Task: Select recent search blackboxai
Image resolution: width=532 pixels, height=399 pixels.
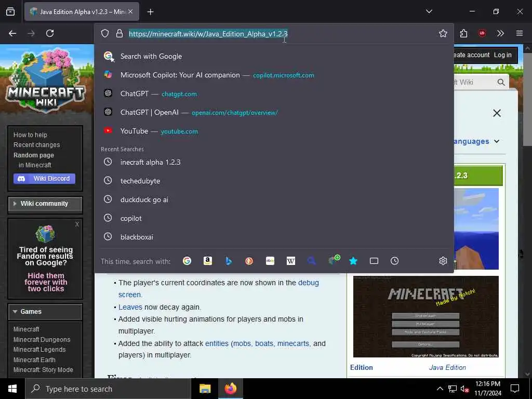Action: (x=274, y=237)
